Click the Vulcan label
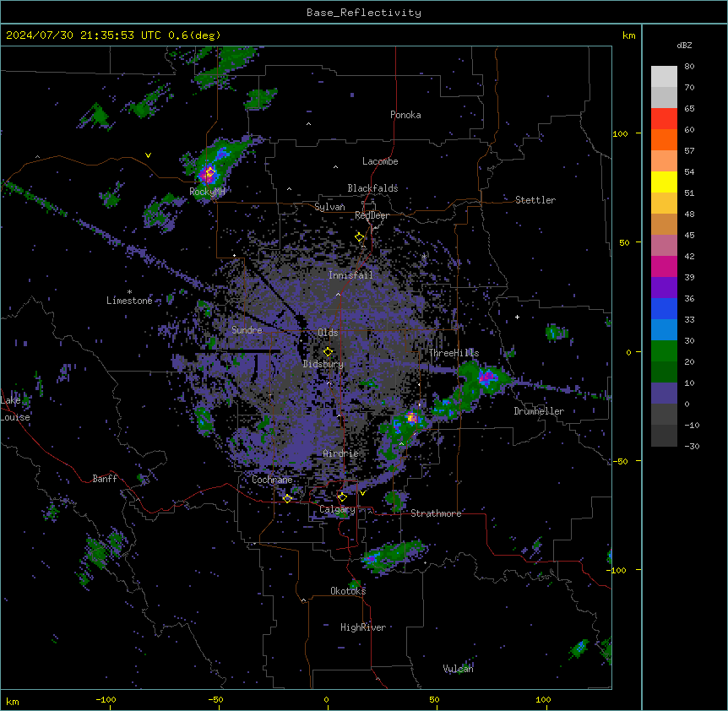 tap(459, 669)
